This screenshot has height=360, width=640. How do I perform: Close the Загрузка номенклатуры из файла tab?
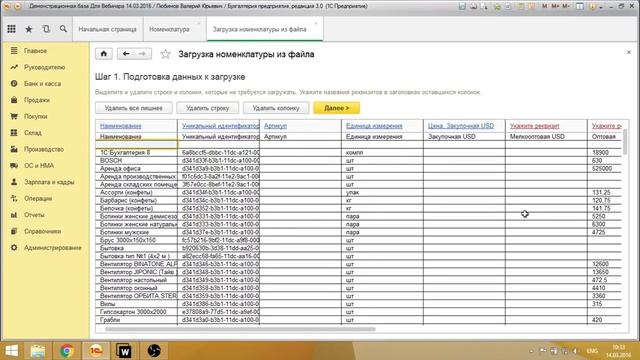[316, 23]
